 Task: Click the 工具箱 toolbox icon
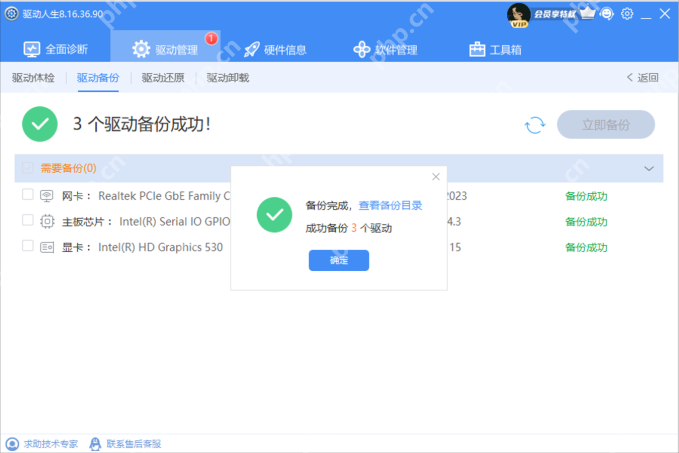click(477, 49)
